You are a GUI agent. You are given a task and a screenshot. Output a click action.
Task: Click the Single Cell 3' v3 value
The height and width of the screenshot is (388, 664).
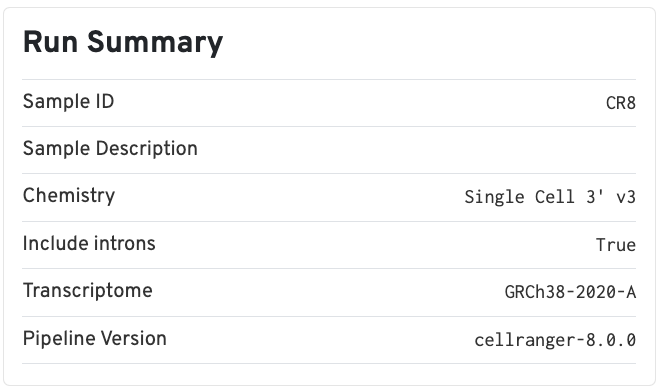(550, 197)
